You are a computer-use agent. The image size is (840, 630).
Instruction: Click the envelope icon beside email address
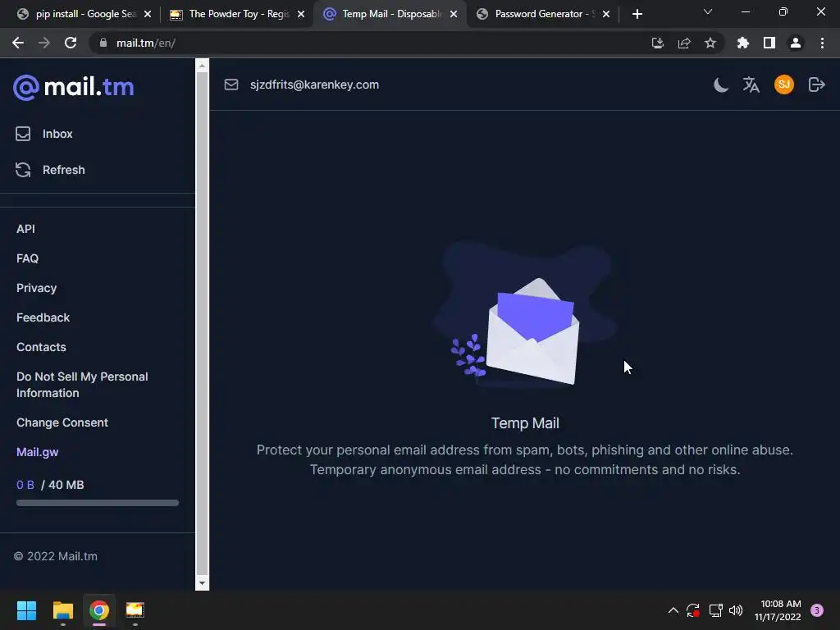(x=231, y=84)
